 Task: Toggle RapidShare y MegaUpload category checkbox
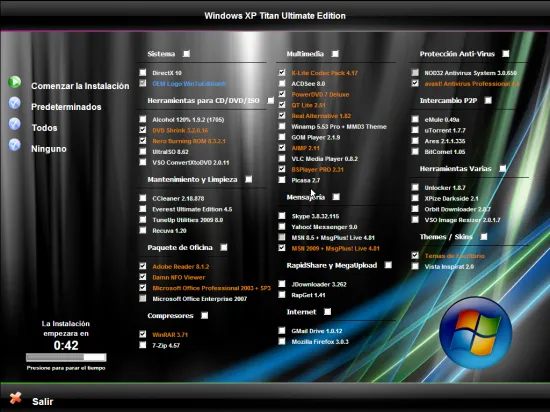pyautogui.click(x=388, y=265)
